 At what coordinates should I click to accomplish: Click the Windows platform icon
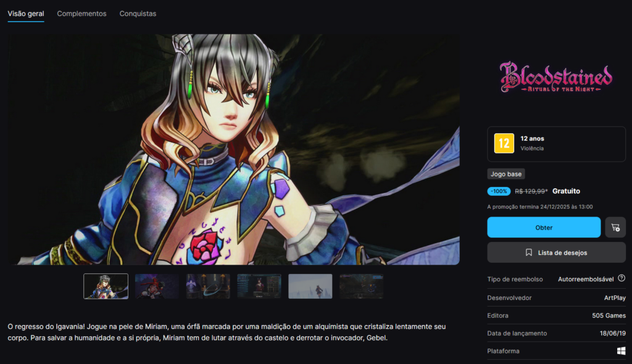pos(622,350)
